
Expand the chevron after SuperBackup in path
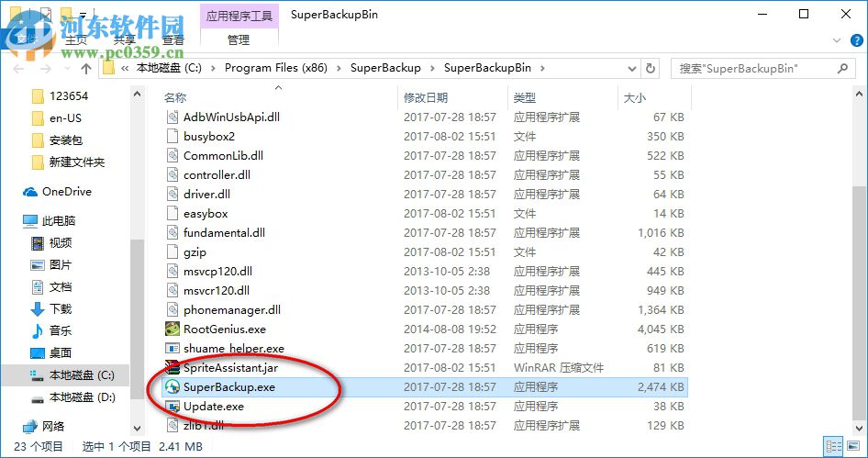point(432,68)
